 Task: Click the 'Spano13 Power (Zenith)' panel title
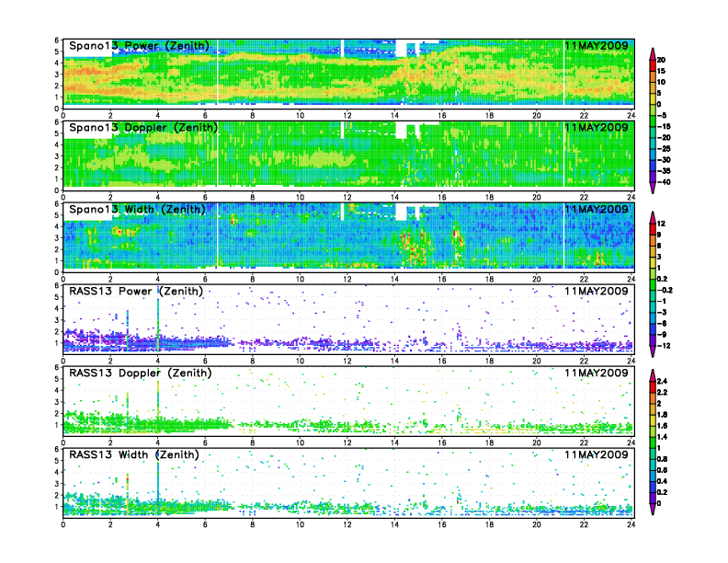140,46
